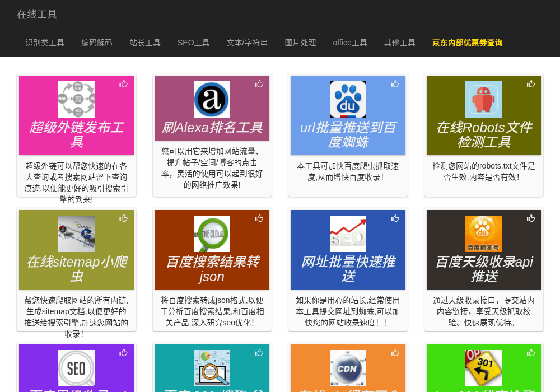Like the 刷Alexa排名工具 card with thumbs-up

259,84
